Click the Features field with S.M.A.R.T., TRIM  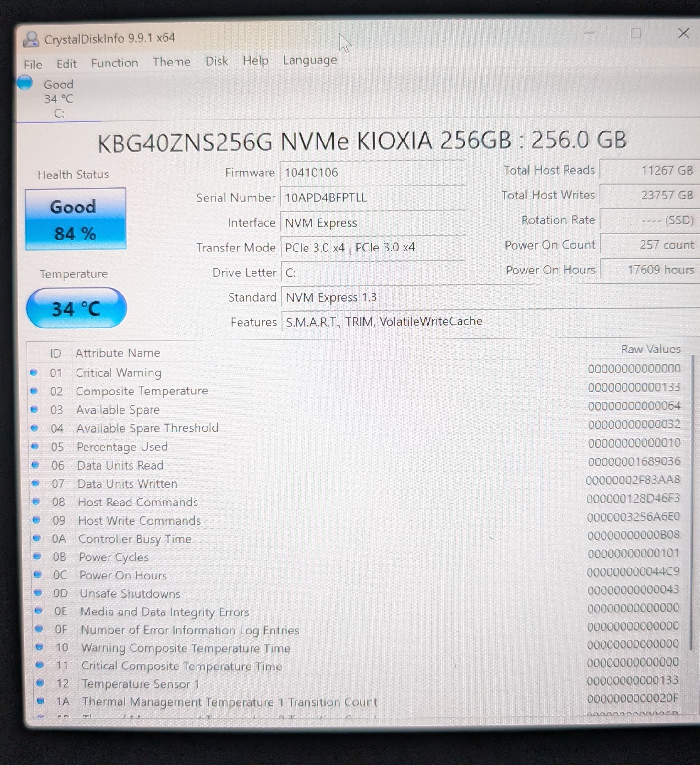[490, 321]
